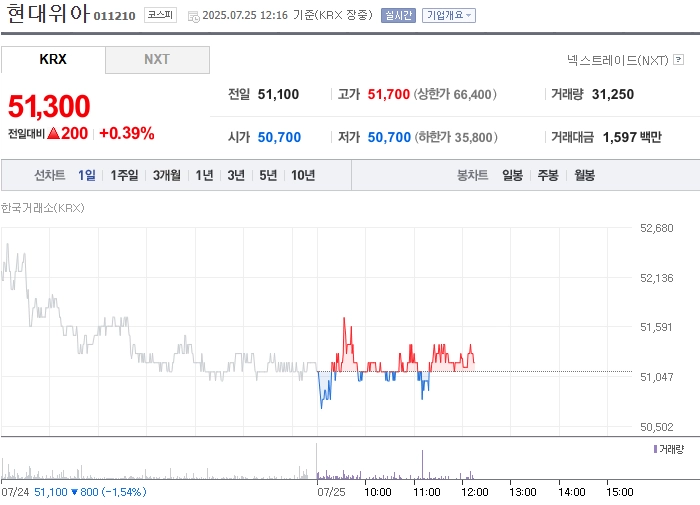Click the 13:00 time axis label
The height and width of the screenshot is (505, 700).
[x=523, y=492]
